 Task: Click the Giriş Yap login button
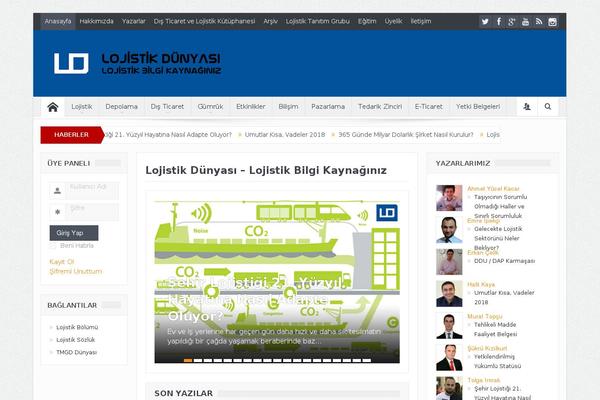point(74,233)
